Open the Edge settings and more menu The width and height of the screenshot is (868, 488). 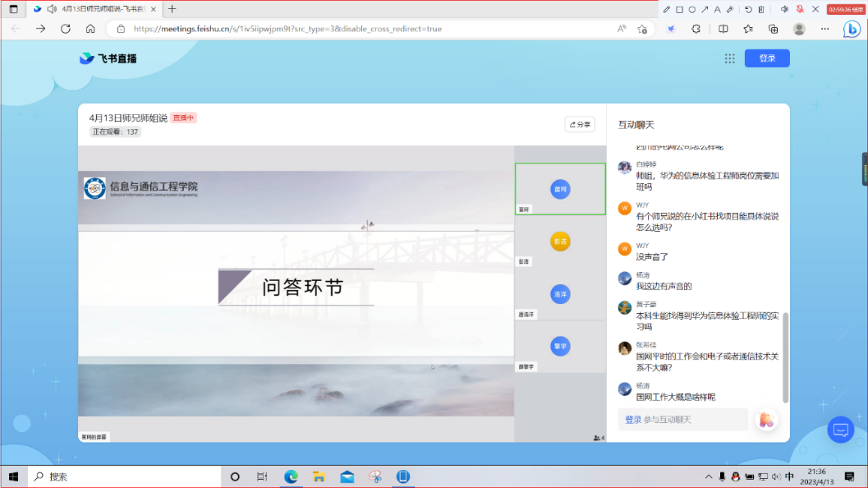click(824, 29)
